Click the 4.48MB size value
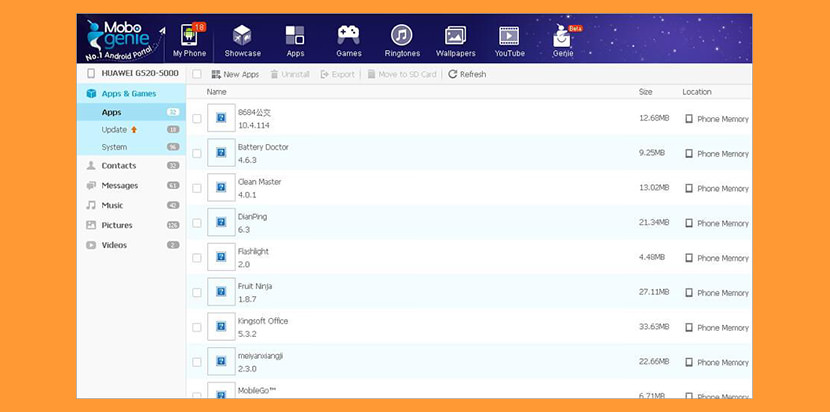The width and height of the screenshot is (830, 412). click(x=652, y=257)
